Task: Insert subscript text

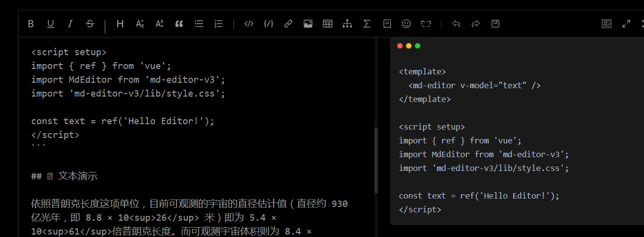Action: pos(140,24)
